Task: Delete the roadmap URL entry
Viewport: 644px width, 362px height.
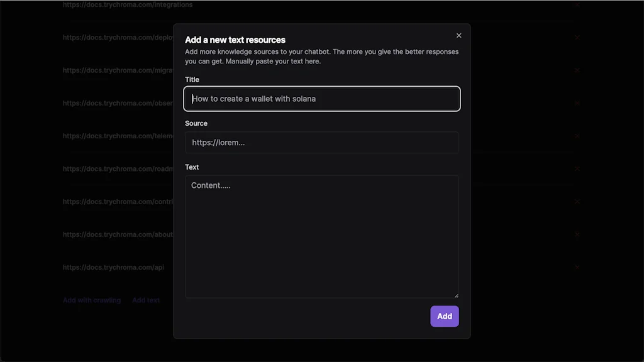Action: tap(577, 168)
